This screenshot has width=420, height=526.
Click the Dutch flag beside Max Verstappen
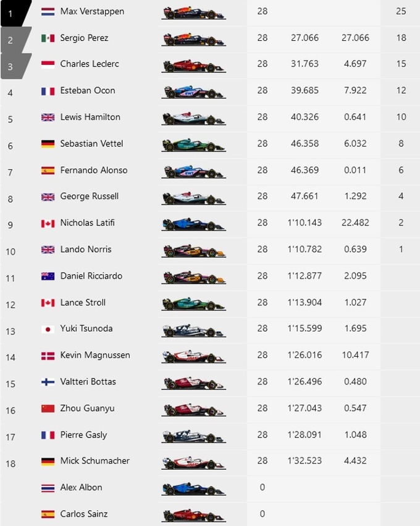[48, 12]
